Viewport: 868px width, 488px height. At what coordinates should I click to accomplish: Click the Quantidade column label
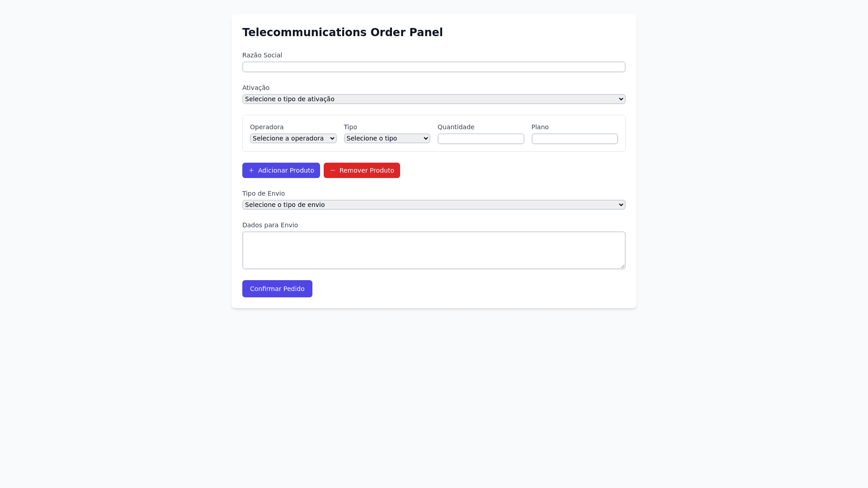coord(456,127)
